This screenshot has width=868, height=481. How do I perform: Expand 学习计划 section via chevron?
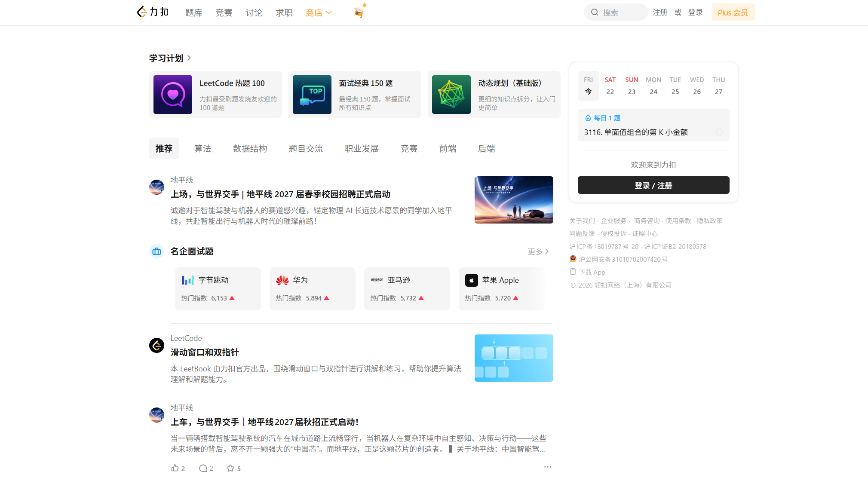point(189,58)
